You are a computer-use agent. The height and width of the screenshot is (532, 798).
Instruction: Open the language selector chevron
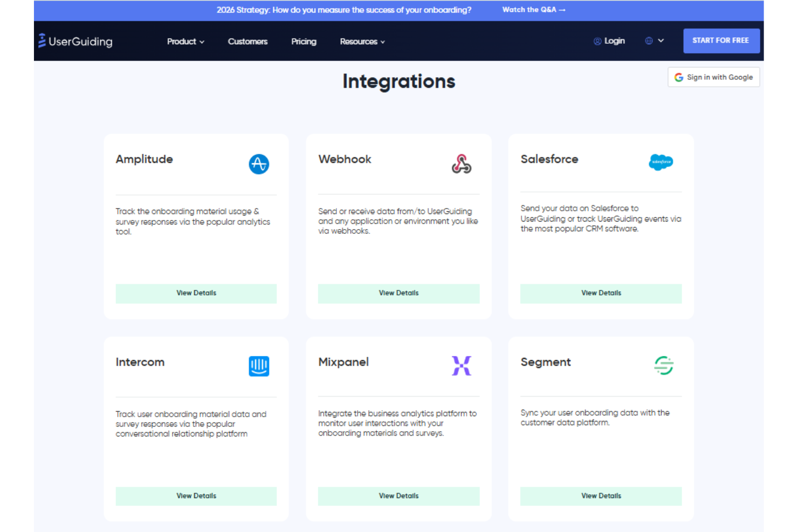[661, 41]
